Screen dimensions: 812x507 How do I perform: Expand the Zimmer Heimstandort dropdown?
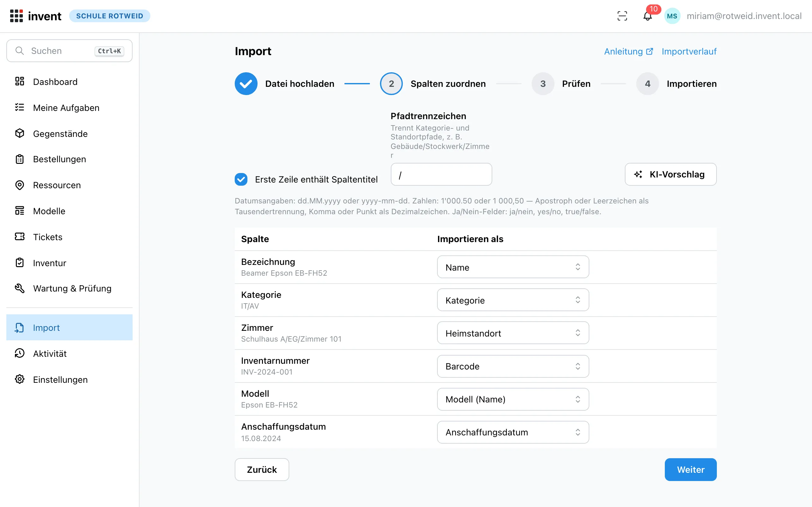coord(513,333)
